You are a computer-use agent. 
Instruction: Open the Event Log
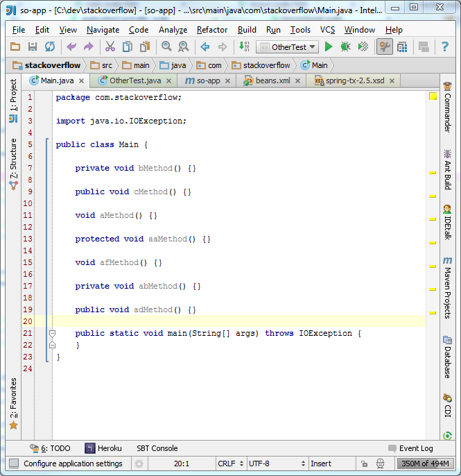411,448
